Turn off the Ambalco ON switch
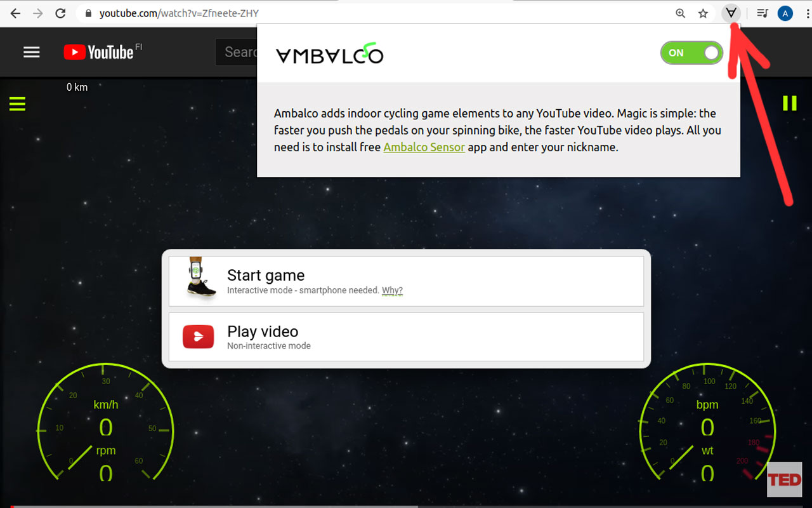This screenshot has width=812, height=508. click(691, 53)
